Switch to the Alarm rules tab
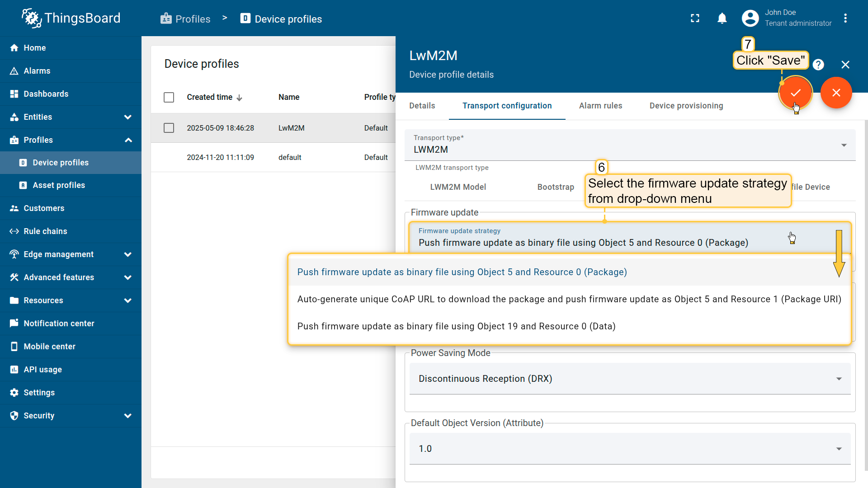868x488 pixels. 601,106
